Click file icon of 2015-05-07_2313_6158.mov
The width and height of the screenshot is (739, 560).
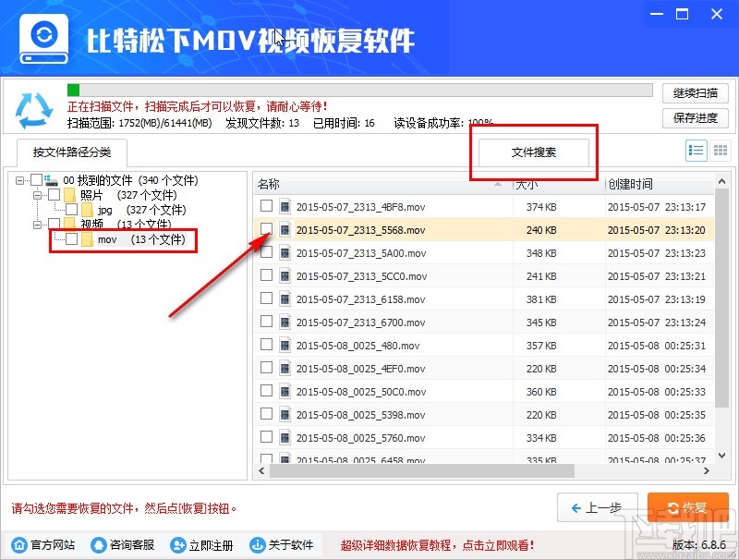(x=285, y=298)
